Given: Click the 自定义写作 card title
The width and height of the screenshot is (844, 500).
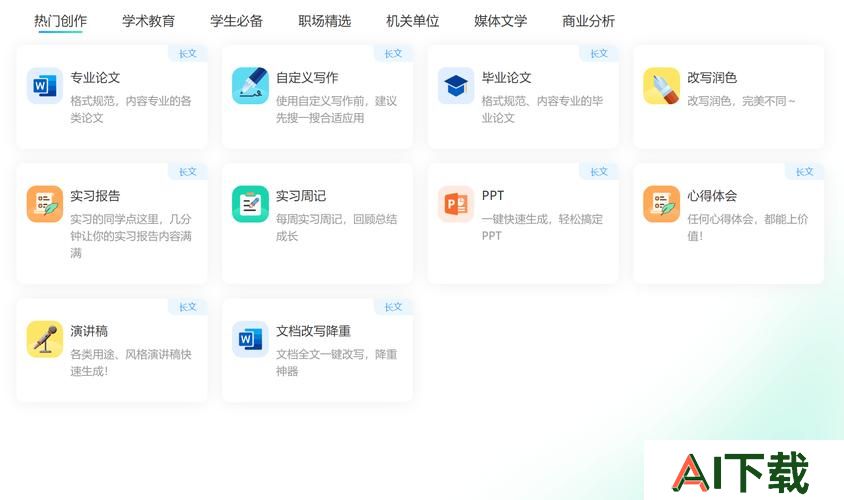Looking at the screenshot, I should point(307,78).
